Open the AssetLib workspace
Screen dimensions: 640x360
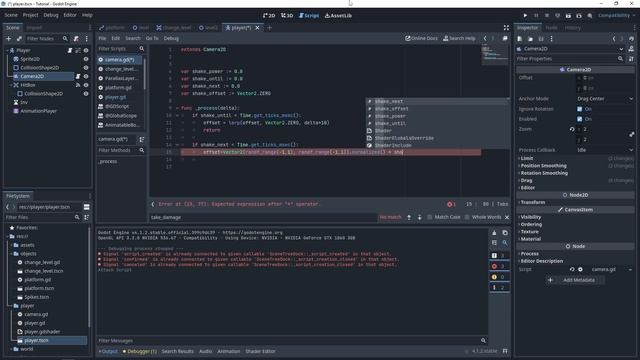(338, 16)
